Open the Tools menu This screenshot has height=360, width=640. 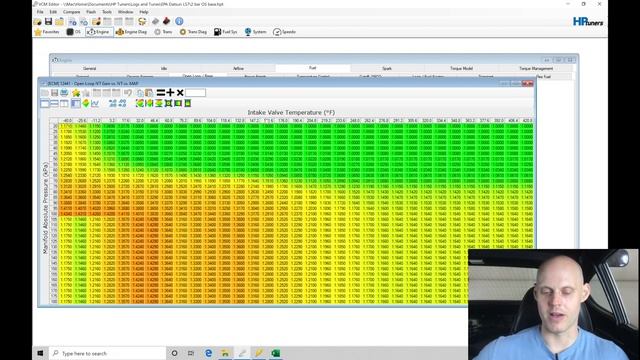pos(107,12)
